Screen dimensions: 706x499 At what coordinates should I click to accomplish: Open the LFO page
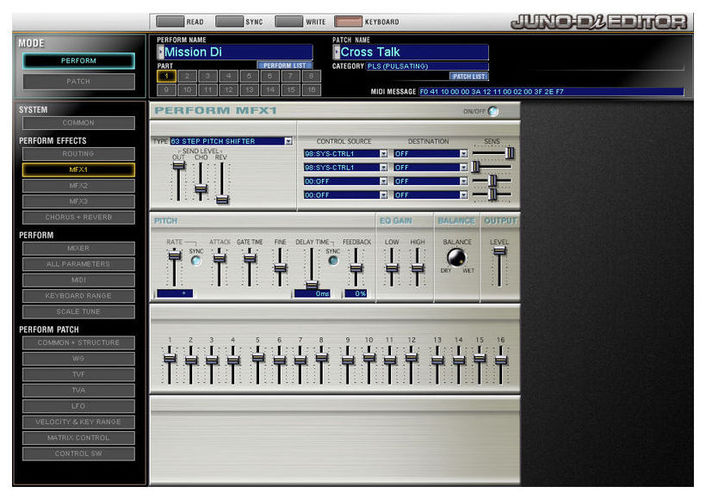[78, 406]
